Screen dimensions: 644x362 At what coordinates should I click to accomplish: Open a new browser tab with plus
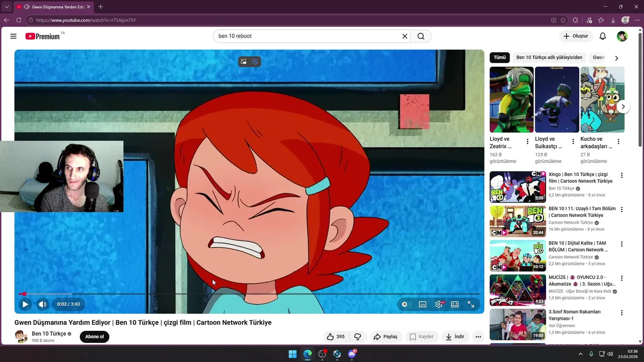pos(100,7)
